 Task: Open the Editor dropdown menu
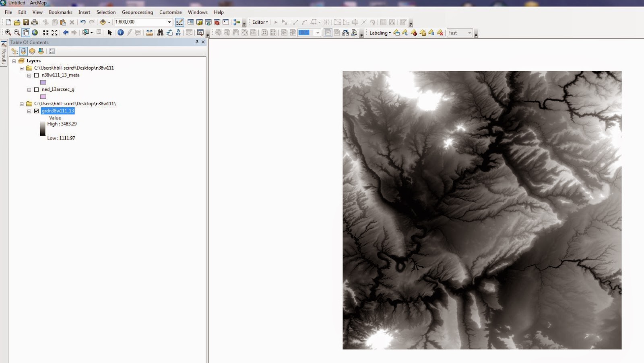pyautogui.click(x=260, y=22)
